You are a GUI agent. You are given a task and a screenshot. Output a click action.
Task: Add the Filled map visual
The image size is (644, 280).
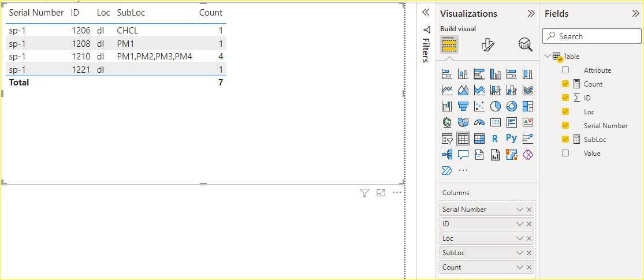[463, 122]
